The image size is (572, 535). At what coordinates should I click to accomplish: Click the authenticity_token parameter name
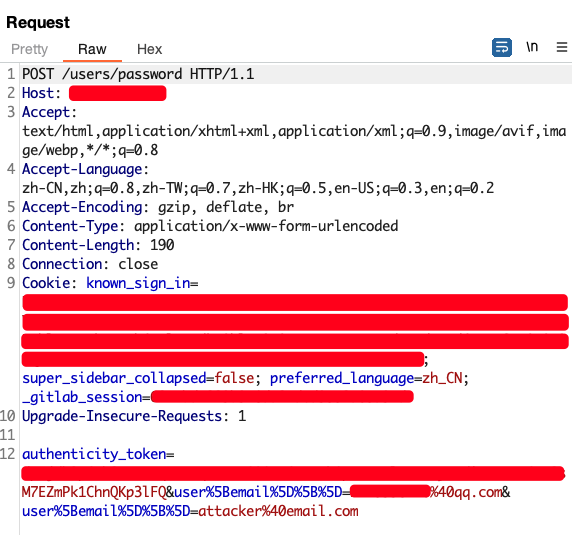tap(94, 454)
